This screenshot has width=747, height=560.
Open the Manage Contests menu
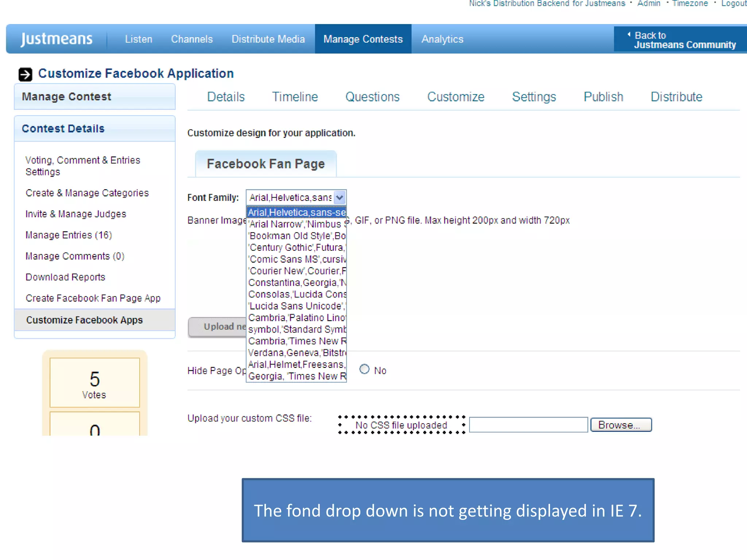click(x=363, y=39)
